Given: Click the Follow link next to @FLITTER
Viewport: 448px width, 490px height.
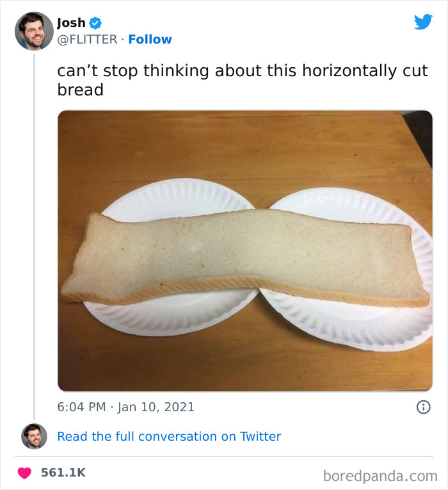Looking at the screenshot, I should (150, 39).
